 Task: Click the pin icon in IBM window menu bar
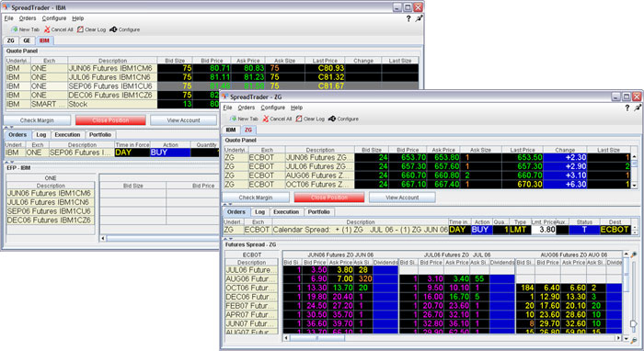point(419,18)
